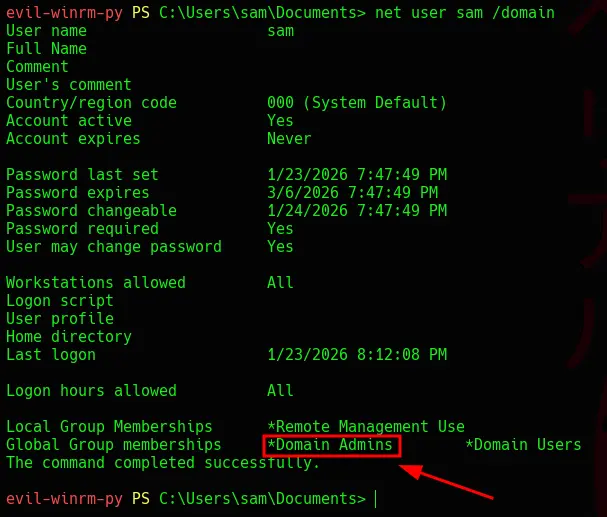
Task: Click the Password changeable date value
Action: pos(357,211)
